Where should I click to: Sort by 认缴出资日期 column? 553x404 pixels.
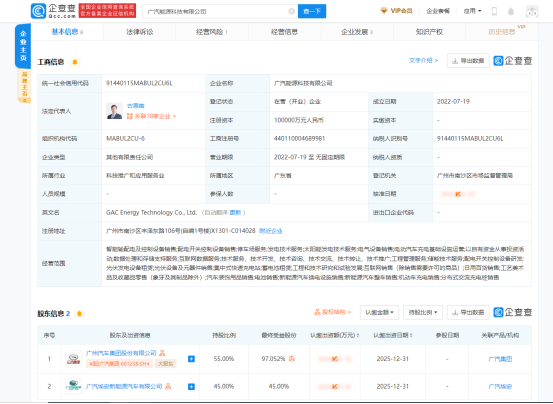pos(393,335)
